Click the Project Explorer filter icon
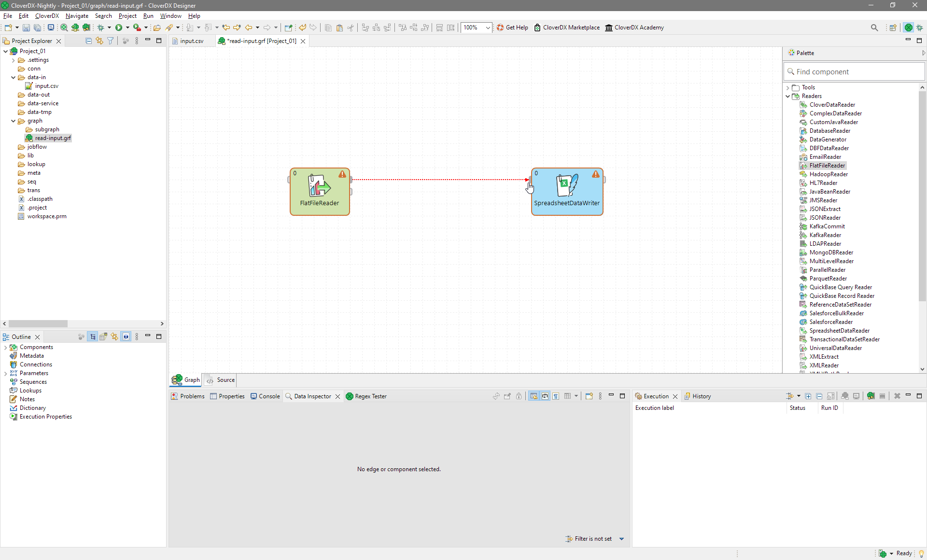This screenshot has height=560, width=927. [111, 41]
